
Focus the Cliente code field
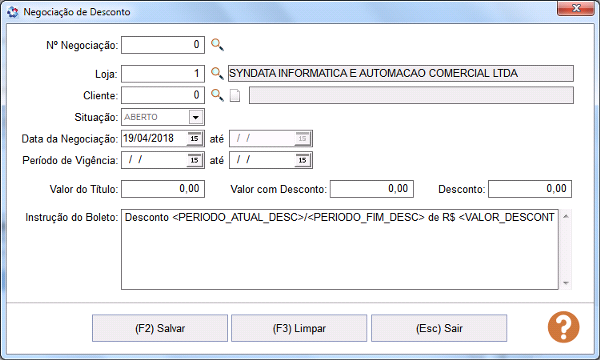coord(163,95)
